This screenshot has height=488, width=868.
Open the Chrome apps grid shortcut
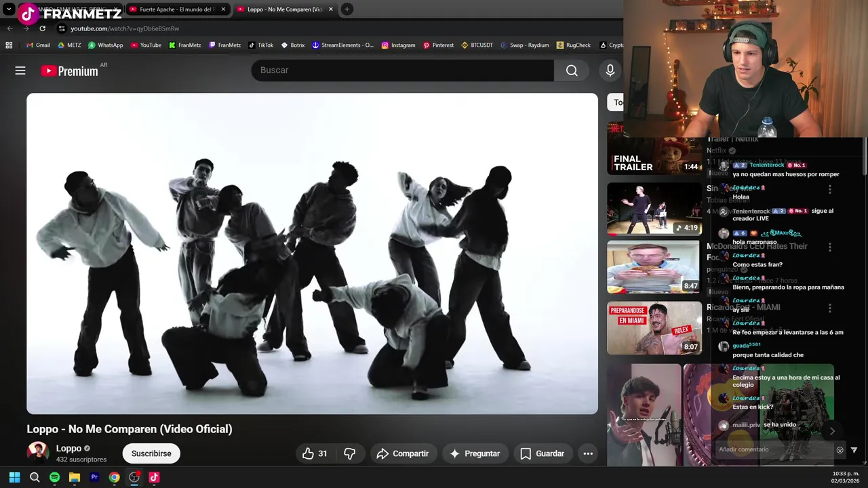click(9, 45)
